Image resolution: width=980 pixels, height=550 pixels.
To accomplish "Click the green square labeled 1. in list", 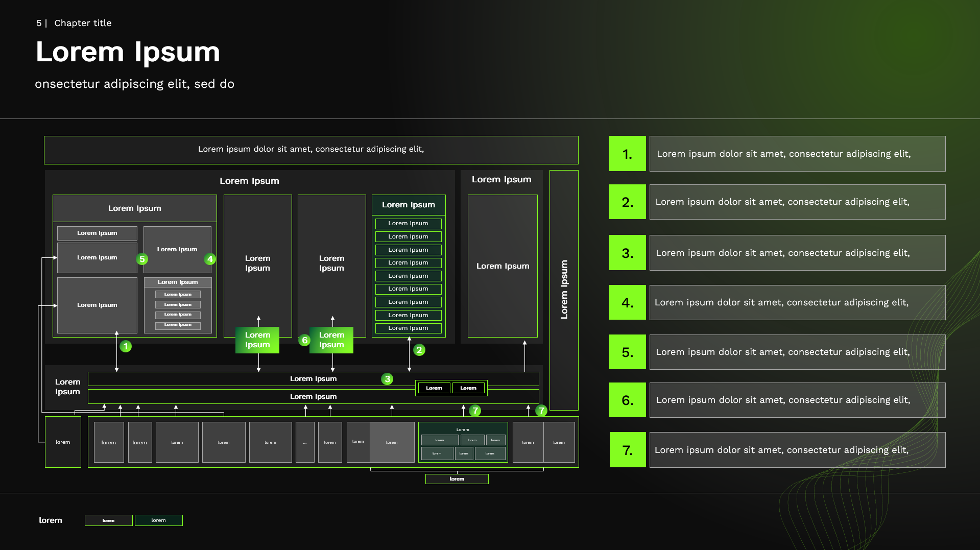I will click(x=627, y=154).
